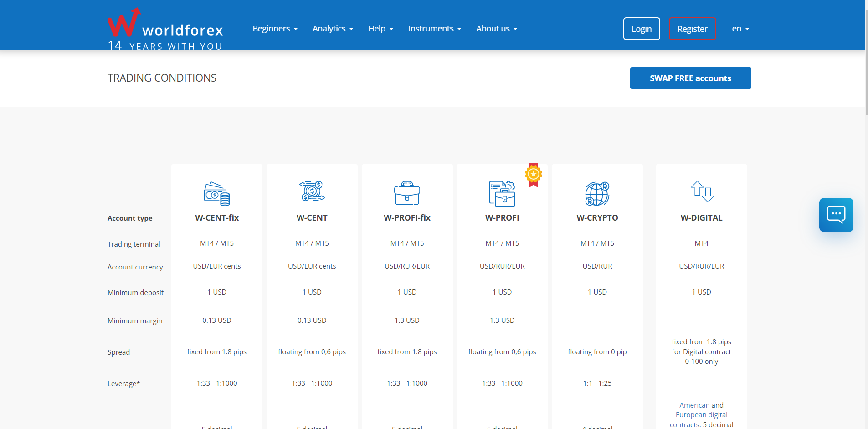
Task: Click the W-CRYPTO globe bitcoin icon
Action: tap(597, 193)
